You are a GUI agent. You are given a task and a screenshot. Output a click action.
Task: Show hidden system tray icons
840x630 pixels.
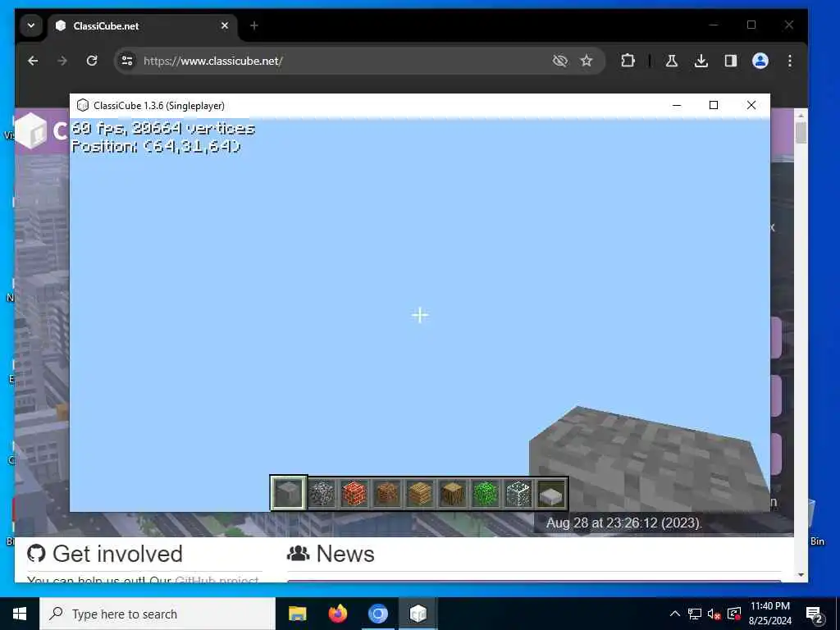coord(675,614)
